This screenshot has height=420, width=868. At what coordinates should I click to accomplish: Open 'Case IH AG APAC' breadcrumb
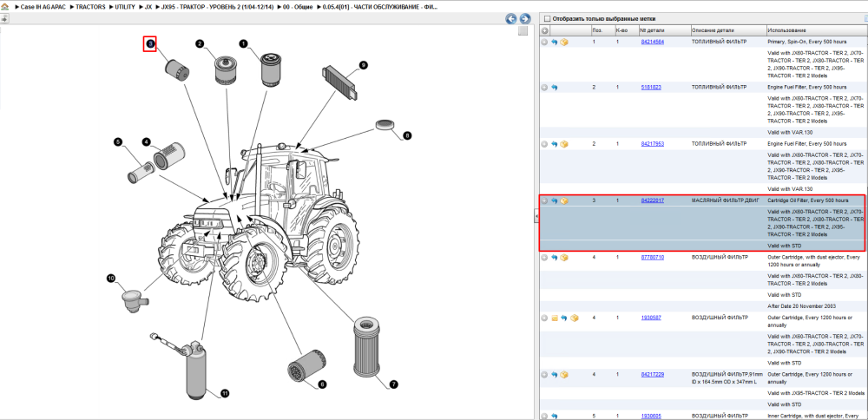pyautogui.click(x=43, y=7)
